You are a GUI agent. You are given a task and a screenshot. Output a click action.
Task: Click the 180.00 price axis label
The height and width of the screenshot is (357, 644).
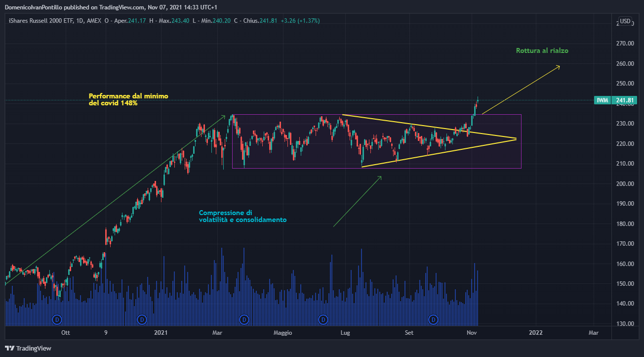624,224
